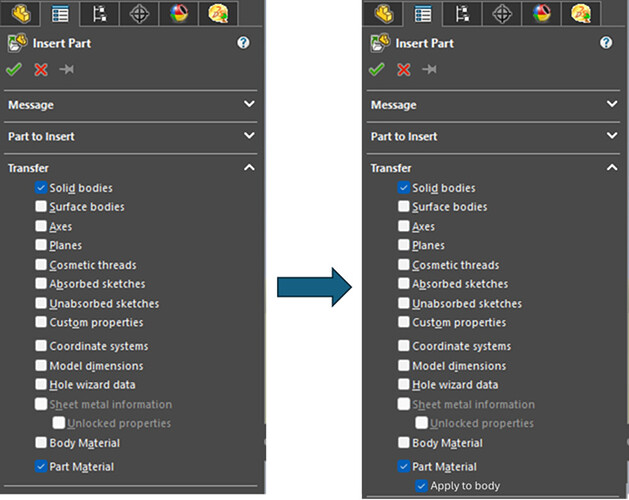
Task: Open the last CAM tab in right panel
Action: (x=581, y=14)
